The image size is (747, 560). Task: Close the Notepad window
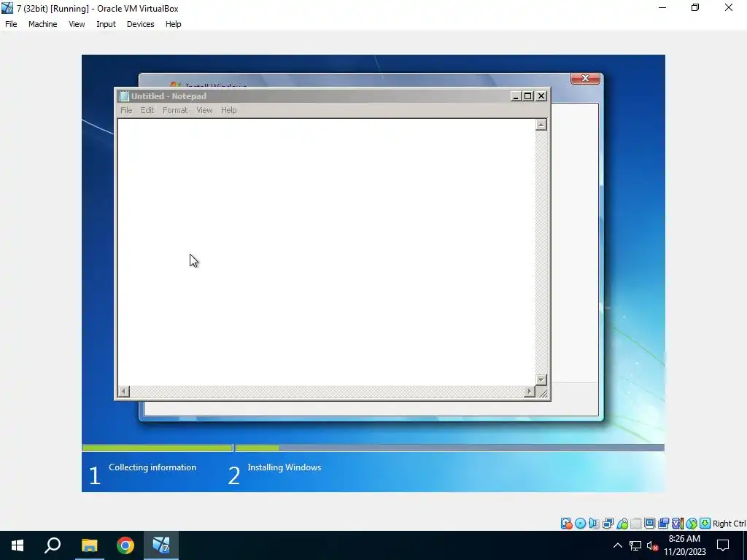coord(541,96)
